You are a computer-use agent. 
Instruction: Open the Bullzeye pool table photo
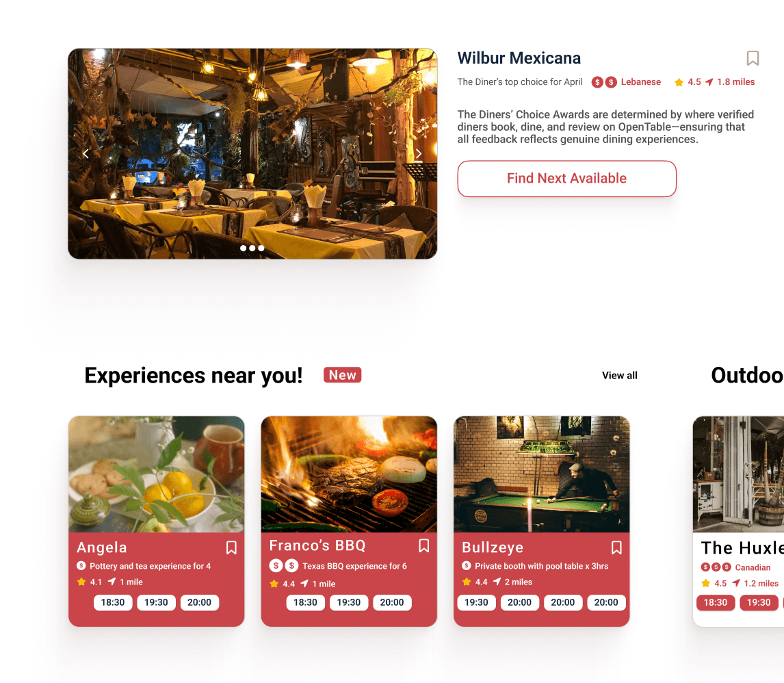[542, 474]
